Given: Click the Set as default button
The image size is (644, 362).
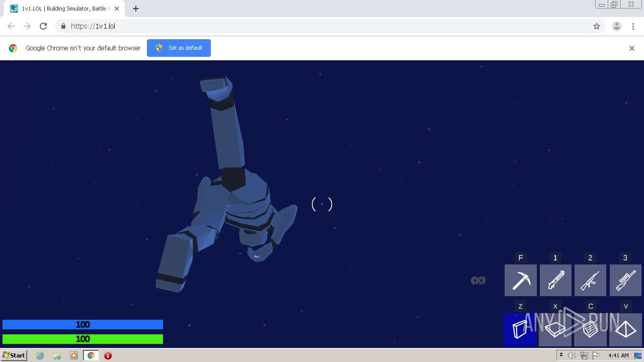Looking at the screenshot, I should (179, 48).
